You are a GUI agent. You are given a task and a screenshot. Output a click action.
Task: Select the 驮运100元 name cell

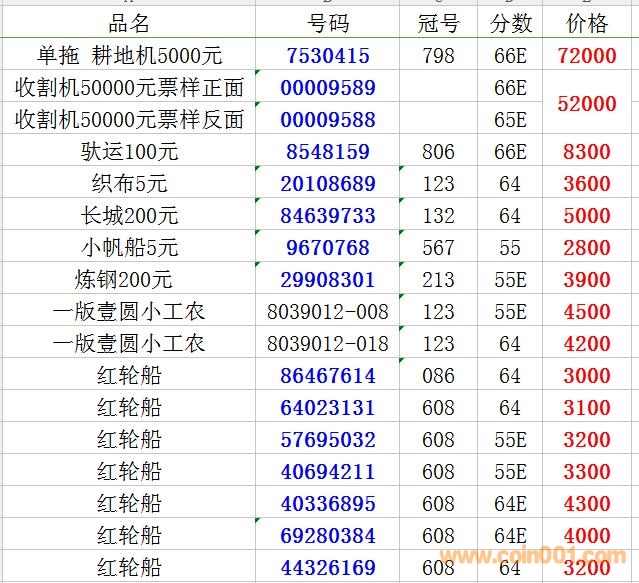(x=128, y=152)
